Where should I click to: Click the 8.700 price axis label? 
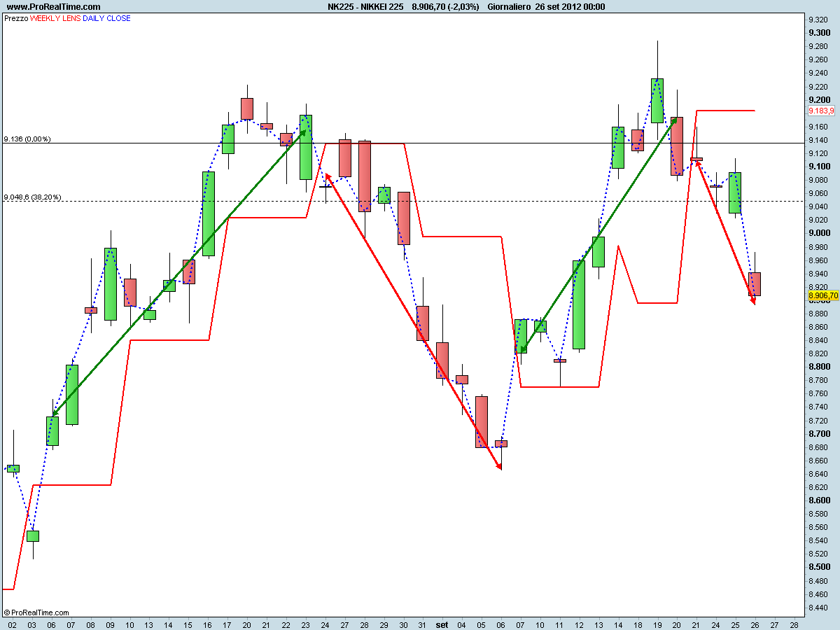coord(819,434)
